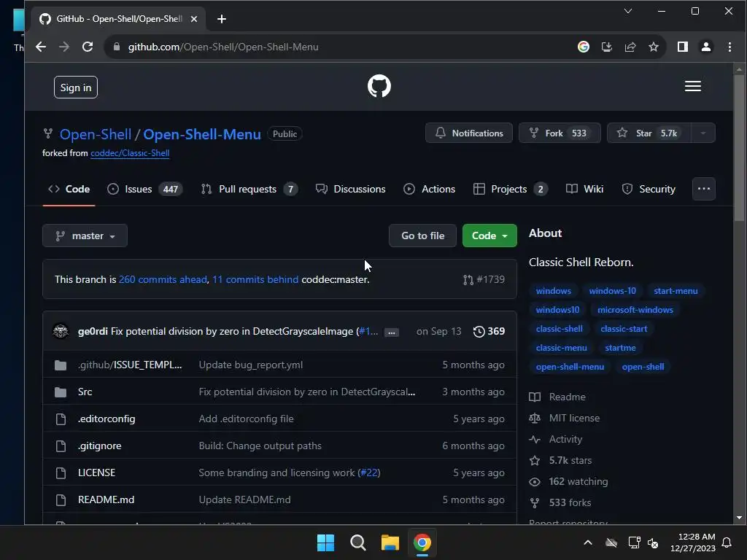Switch to the Pull requests tab
This screenshot has height=560, width=747.
click(249, 189)
